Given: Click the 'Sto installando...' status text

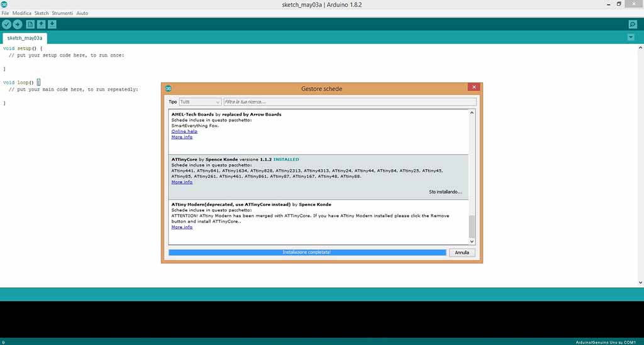Looking at the screenshot, I should pos(446,192).
